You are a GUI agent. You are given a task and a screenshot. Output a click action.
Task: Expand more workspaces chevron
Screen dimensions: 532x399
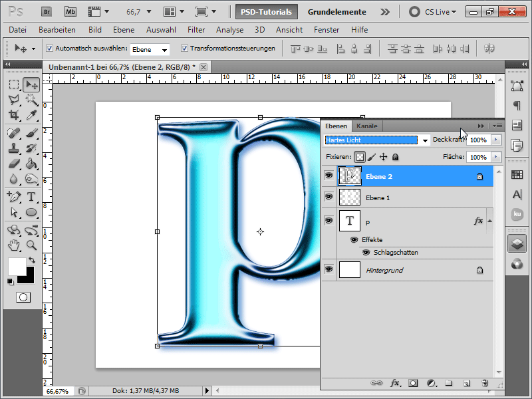point(385,12)
